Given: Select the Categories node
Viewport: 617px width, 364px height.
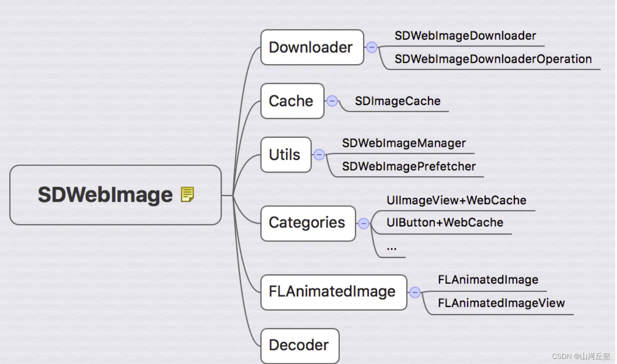Looking at the screenshot, I should [x=308, y=223].
